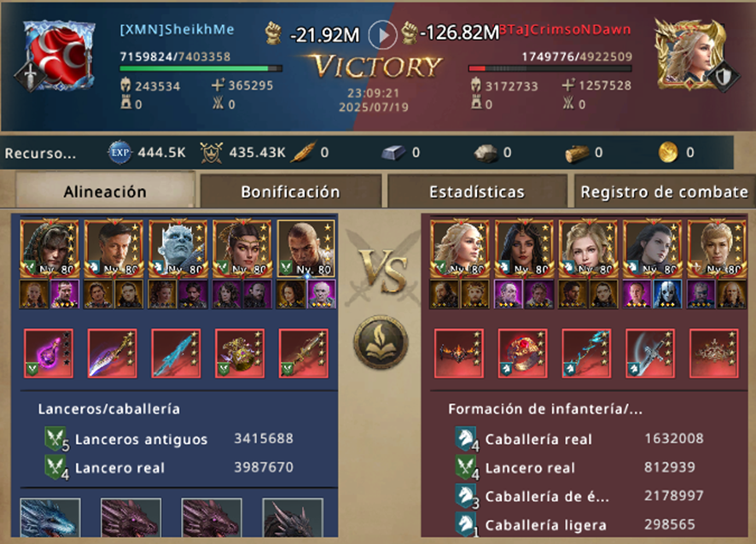
Task: Click the Caballería real troop icon
Action: (466, 439)
